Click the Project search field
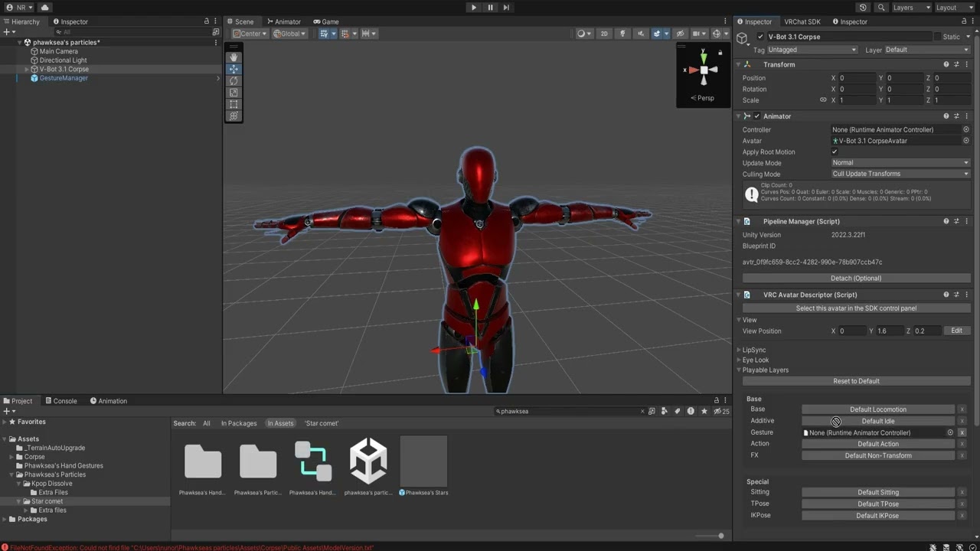The image size is (980, 551). coord(570,411)
